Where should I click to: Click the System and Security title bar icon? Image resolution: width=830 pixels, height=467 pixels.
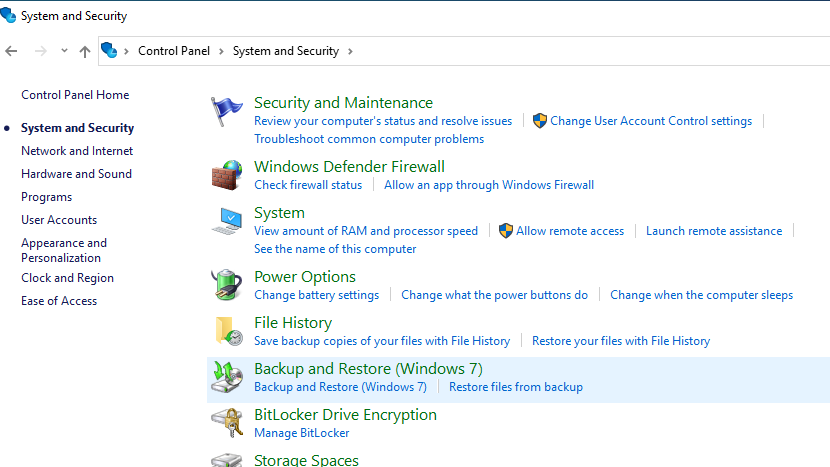point(8,15)
